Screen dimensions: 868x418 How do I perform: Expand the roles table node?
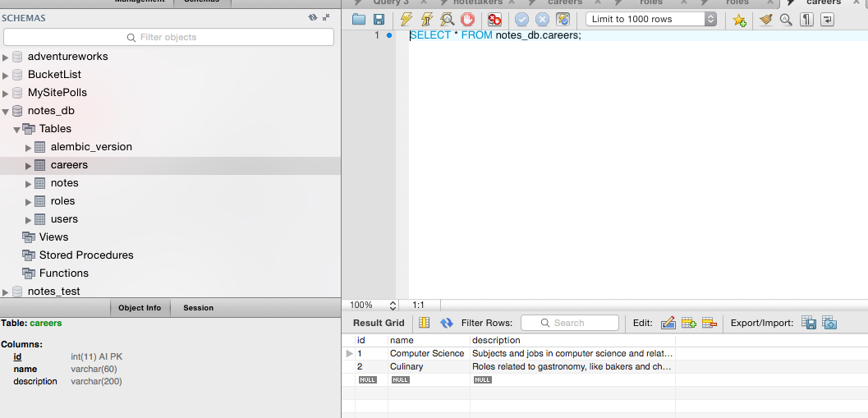[x=29, y=201]
